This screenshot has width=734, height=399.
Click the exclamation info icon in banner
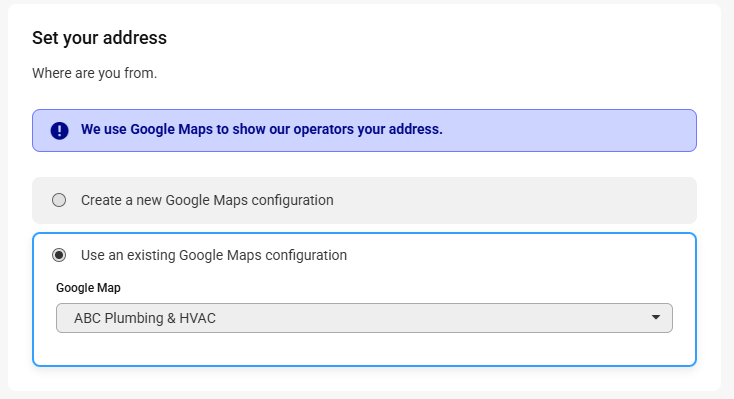click(x=59, y=131)
